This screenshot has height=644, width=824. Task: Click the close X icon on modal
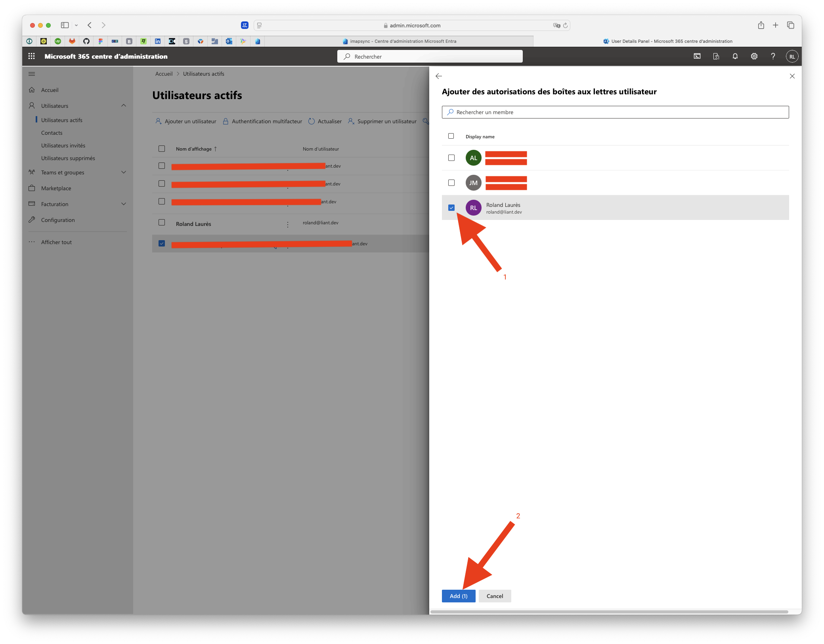(792, 76)
